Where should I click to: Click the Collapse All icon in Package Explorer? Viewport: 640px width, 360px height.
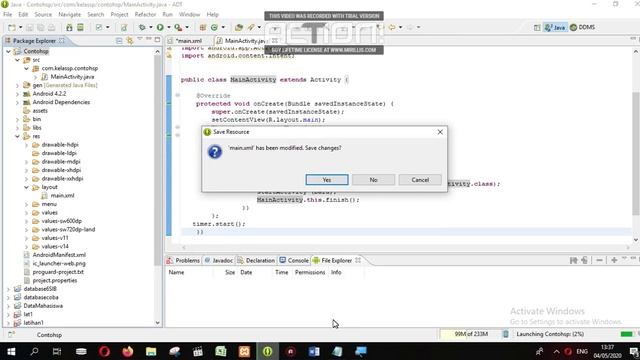pos(119,40)
